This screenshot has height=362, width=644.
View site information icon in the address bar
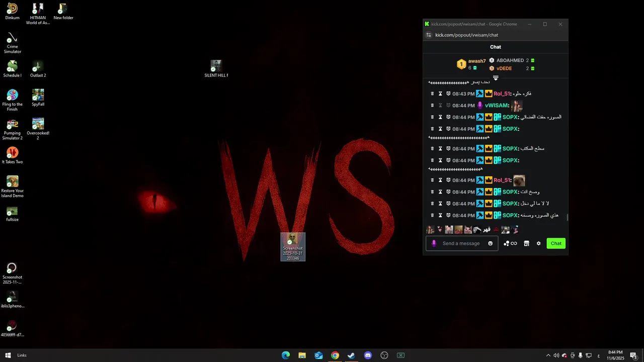click(x=429, y=35)
